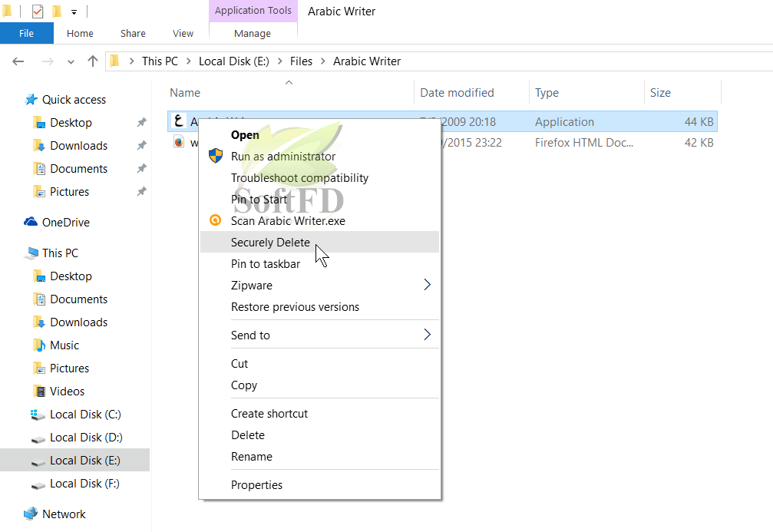
Task: Choose Open from the context menu
Action: tap(319, 135)
